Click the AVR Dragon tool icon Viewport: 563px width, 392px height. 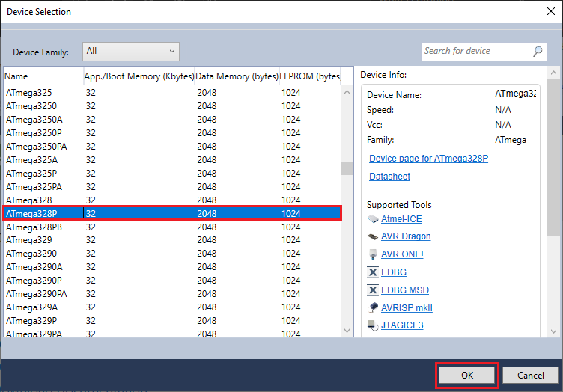(x=373, y=236)
